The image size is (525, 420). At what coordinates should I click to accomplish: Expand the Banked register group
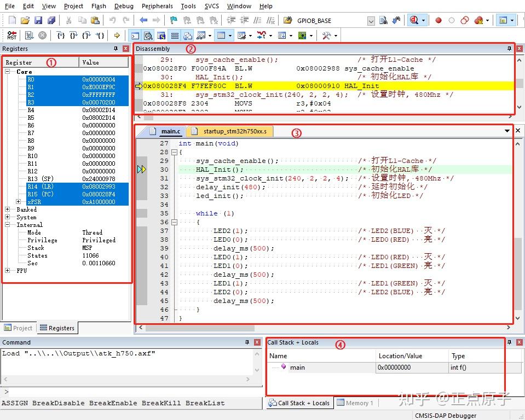pos(8,209)
